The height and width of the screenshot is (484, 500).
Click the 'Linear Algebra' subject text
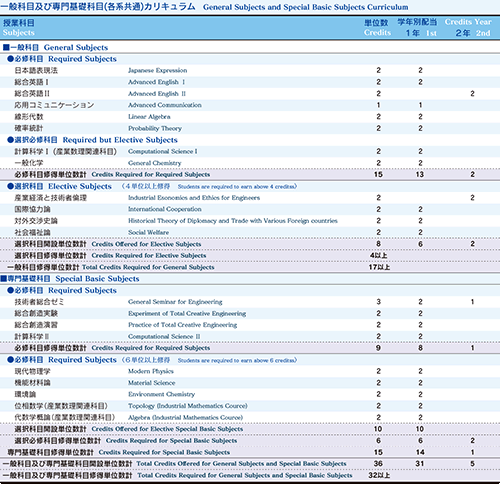(149, 117)
